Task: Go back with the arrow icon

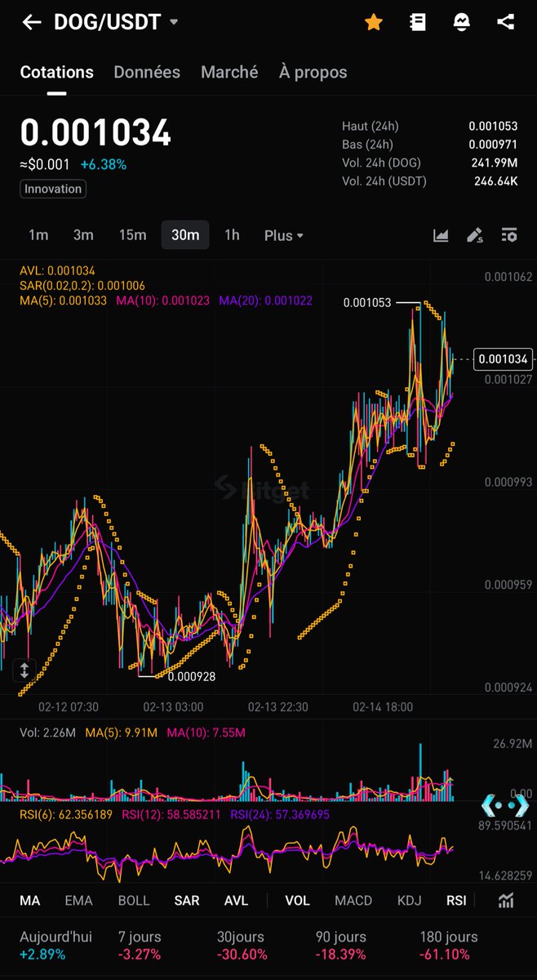Action: point(31,22)
